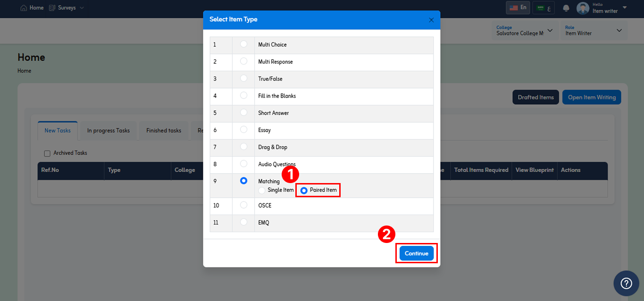Click the Surveys clipboard icon
Image resolution: width=644 pixels, height=301 pixels.
[x=52, y=8]
